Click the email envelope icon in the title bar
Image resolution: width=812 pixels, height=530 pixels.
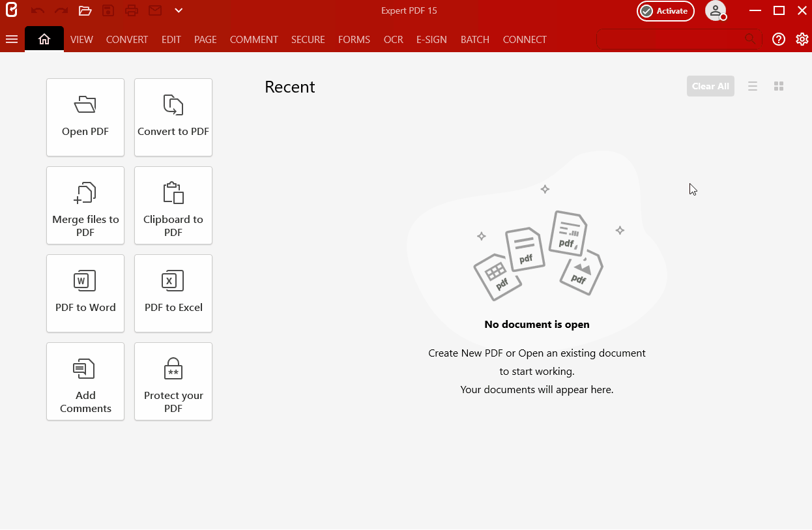pyautogui.click(x=154, y=10)
